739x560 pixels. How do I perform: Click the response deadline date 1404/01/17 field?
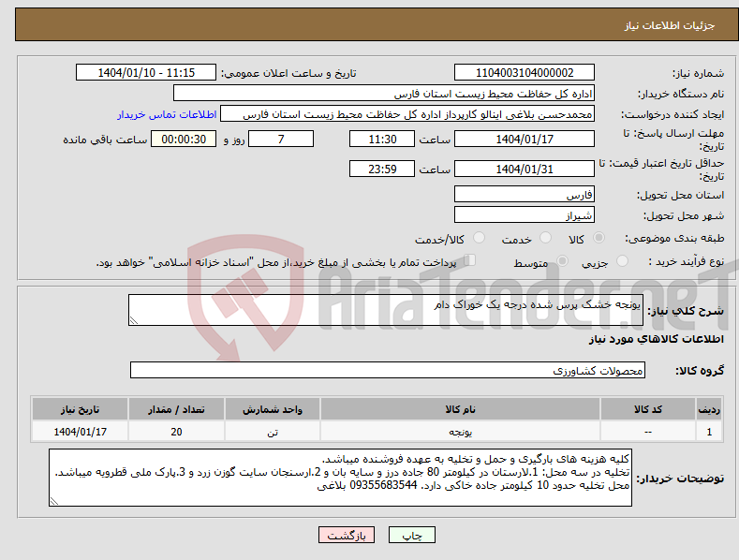click(525, 139)
